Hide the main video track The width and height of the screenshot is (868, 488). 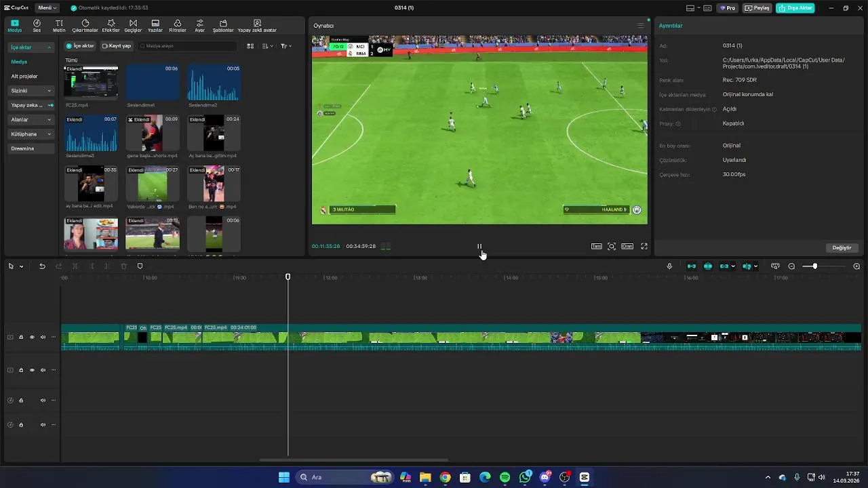(x=32, y=337)
